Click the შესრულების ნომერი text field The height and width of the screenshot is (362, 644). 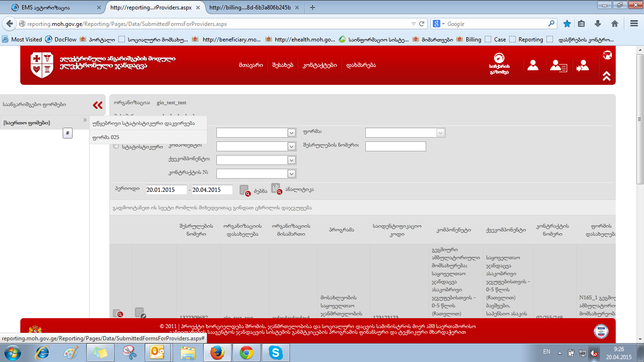(395, 146)
